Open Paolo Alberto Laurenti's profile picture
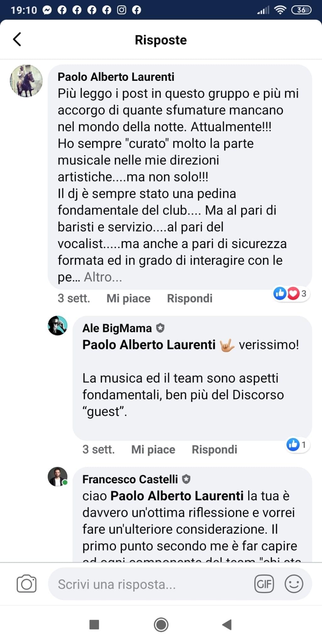 coord(26,81)
